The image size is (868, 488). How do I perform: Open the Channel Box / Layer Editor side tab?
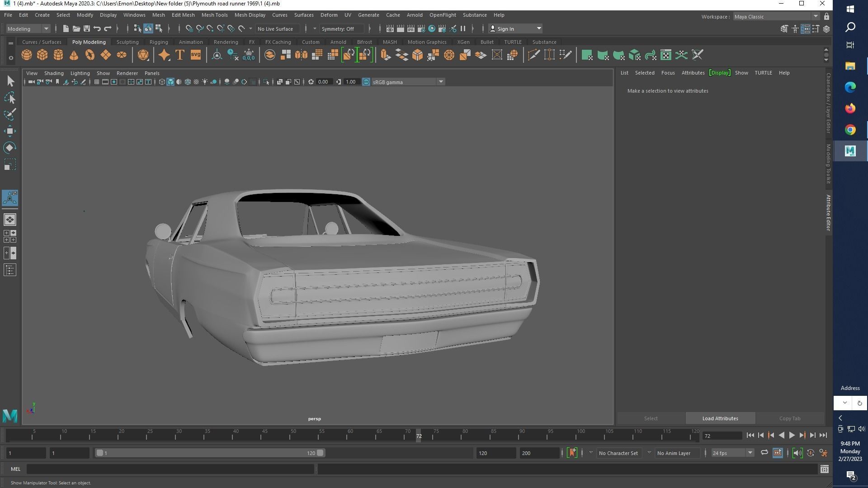point(828,103)
